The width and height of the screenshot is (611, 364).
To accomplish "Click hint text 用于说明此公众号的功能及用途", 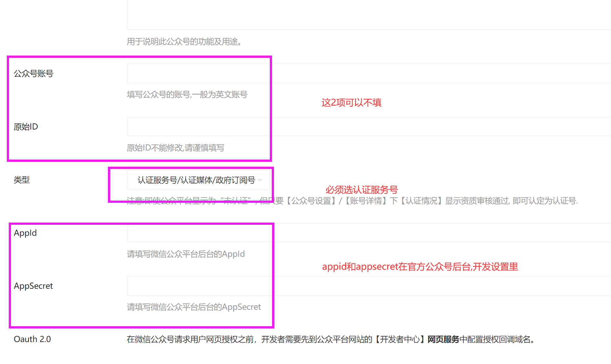I will 184,42.
